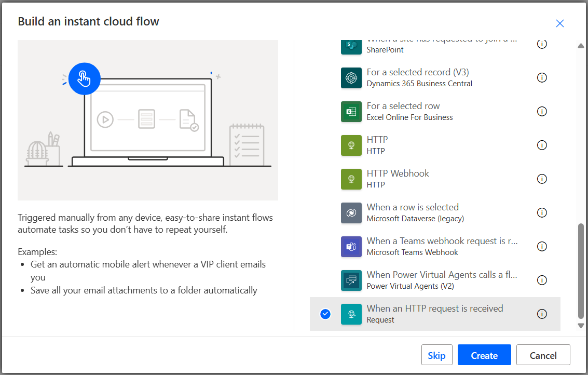Open info for the HTTP Webhook trigger
Screen dimensions: 588x375
pyautogui.click(x=542, y=179)
